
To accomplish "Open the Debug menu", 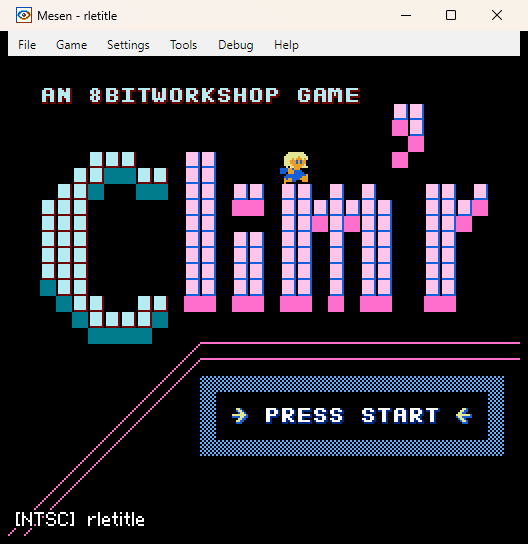I will pos(236,45).
